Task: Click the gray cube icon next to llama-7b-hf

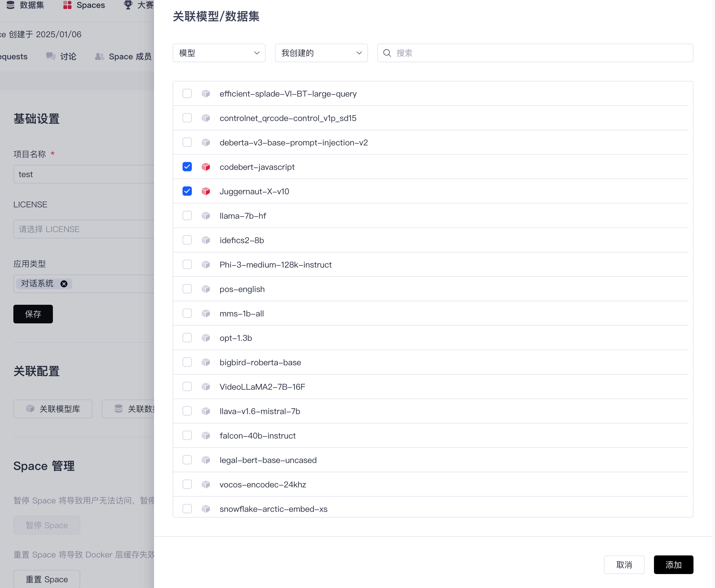Action: pyautogui.click(x=206, y=216)
